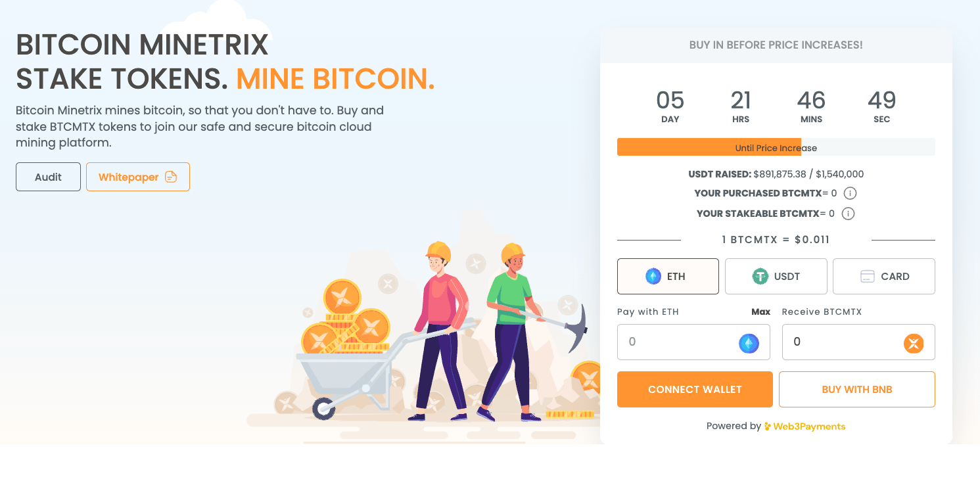The height and width of the screenshot is (485, 980).
Task: Click the orange BTCMTX token icon in the receive field
Action: [x=914, y=343]
